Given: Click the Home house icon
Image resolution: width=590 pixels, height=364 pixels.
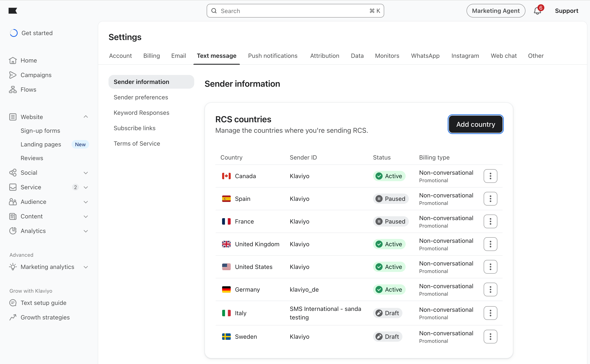Looking at the screenshot, I should [x=13, y=60].
